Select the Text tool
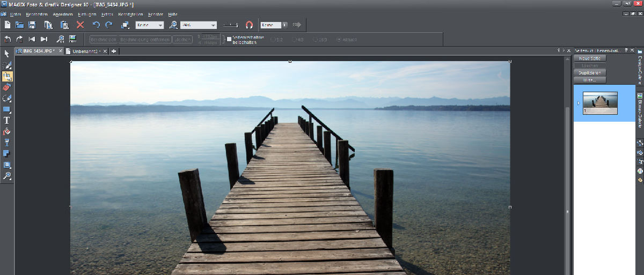The height and width of the screenshot is (275, 644). point(7,121)
